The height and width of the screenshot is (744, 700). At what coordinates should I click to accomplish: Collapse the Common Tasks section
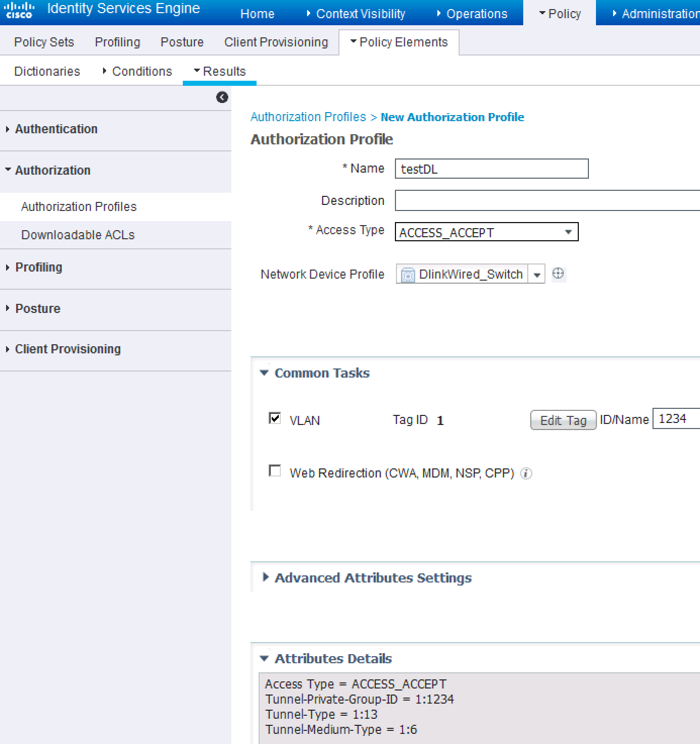[264, 373]
